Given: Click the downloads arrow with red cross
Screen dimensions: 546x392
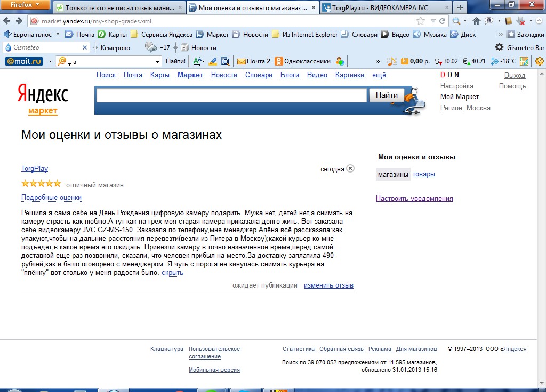Looking at the screenshot, I should (520, 21).
